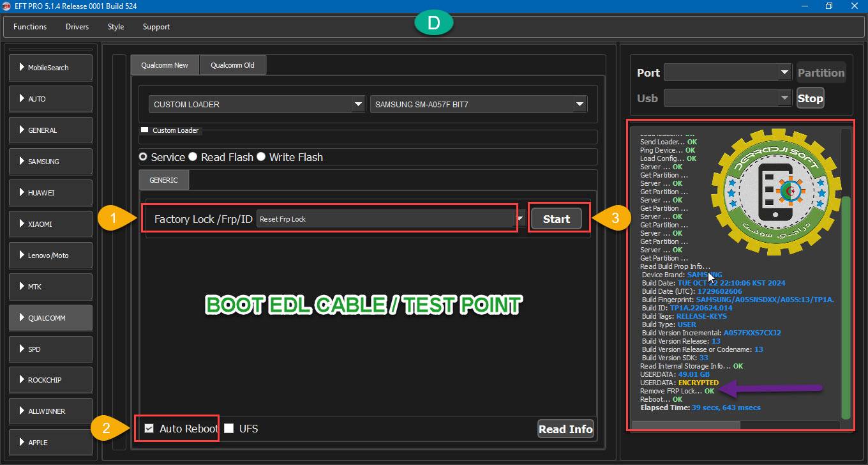Select the Read Flash radio button
Screen dimensions: 868x465
pyautogui.click(x=192, y=157)
